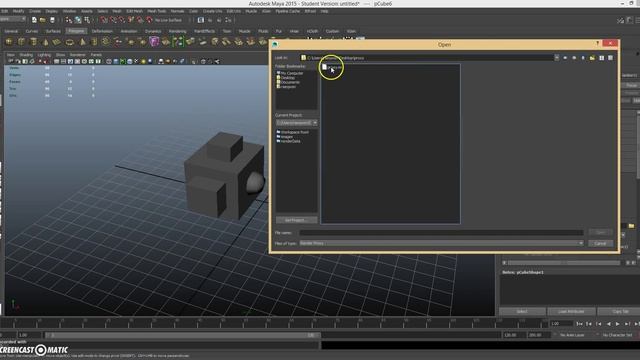Open the Create menu
The width and height of the screenshot is (640, 360).
pyautogui.click(x=35, y=11)
